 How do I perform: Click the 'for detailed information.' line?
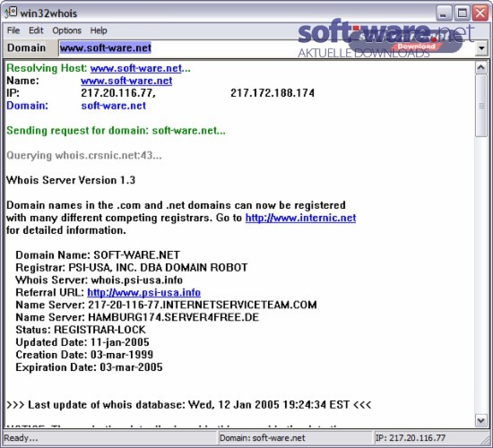coord(66,230)
